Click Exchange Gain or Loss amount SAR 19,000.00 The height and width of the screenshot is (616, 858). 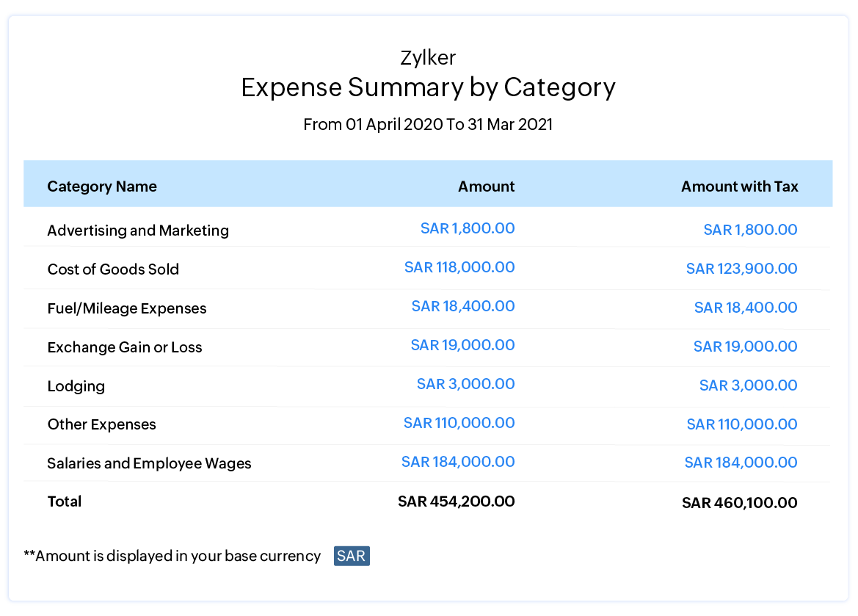(462, 345)
